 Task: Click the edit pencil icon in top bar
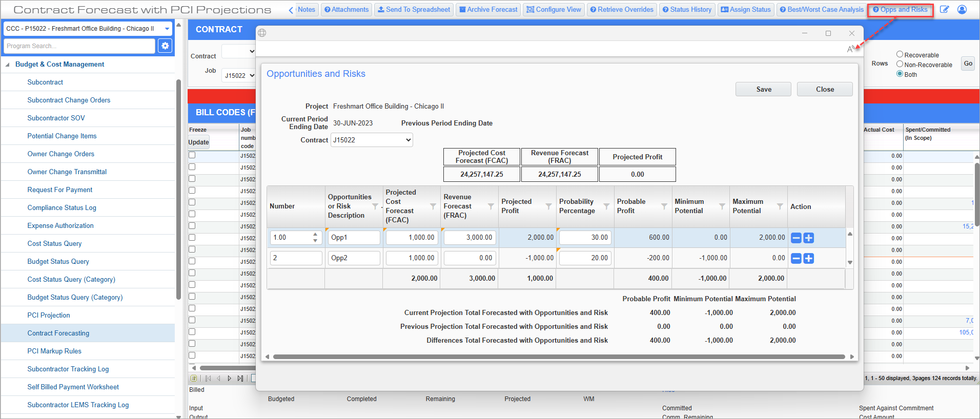click(x=944, y=10)
